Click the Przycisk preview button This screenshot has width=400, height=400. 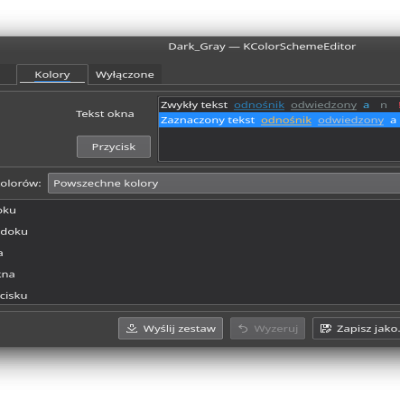point(114,147)
